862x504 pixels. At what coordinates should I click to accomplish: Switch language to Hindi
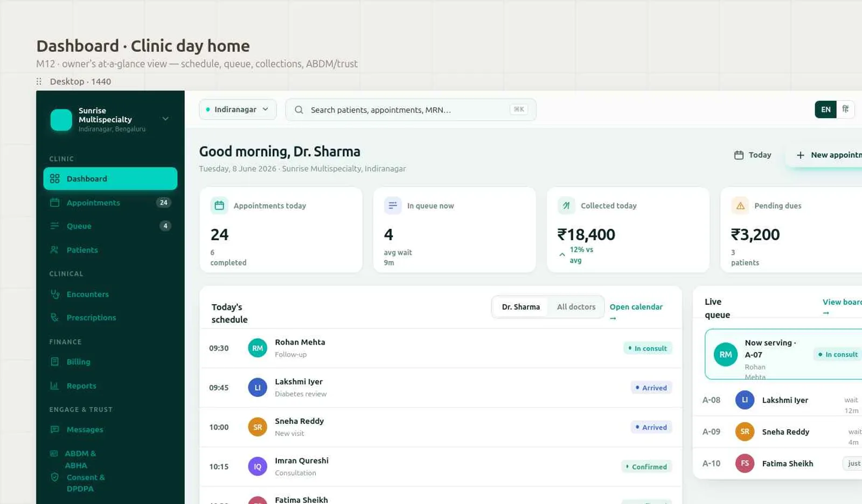click(x=845, y=109)
